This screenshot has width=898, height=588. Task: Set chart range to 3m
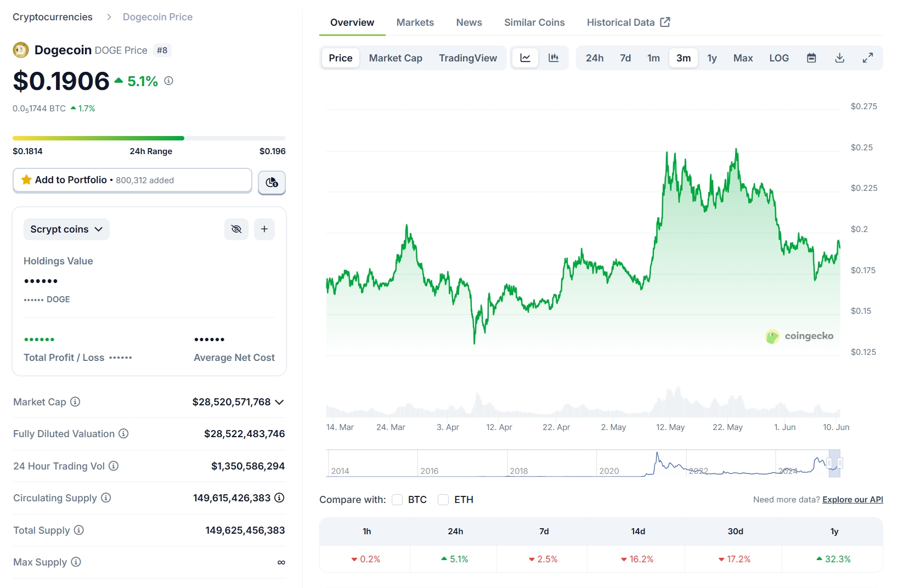[x=684, y=58]
